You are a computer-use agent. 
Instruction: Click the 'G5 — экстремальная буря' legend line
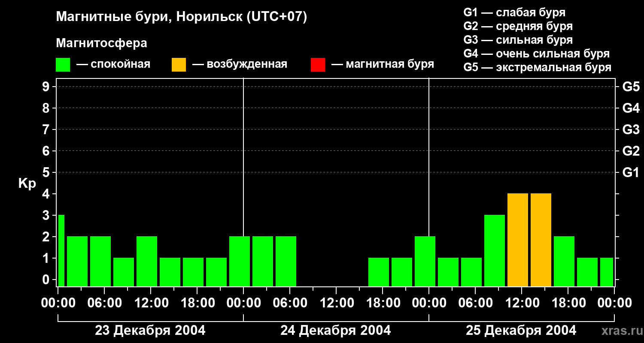click(538, 67)
